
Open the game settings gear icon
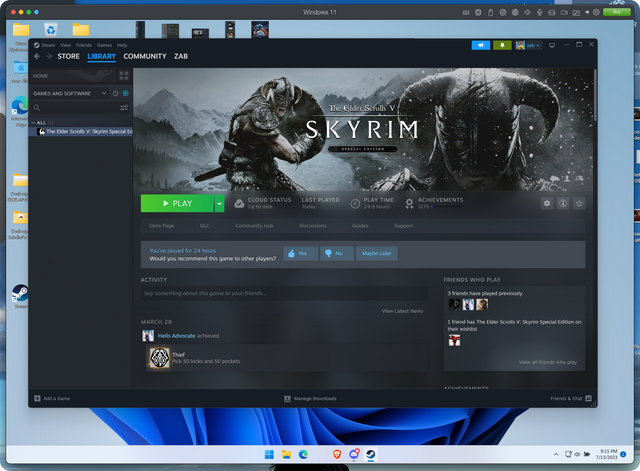(546, 203)
